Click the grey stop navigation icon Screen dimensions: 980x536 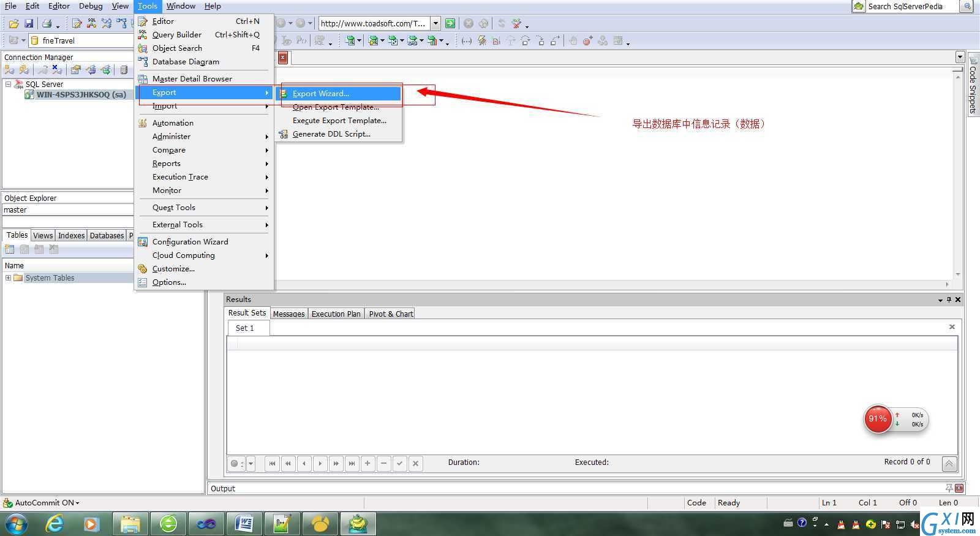(x=469, y=23)
